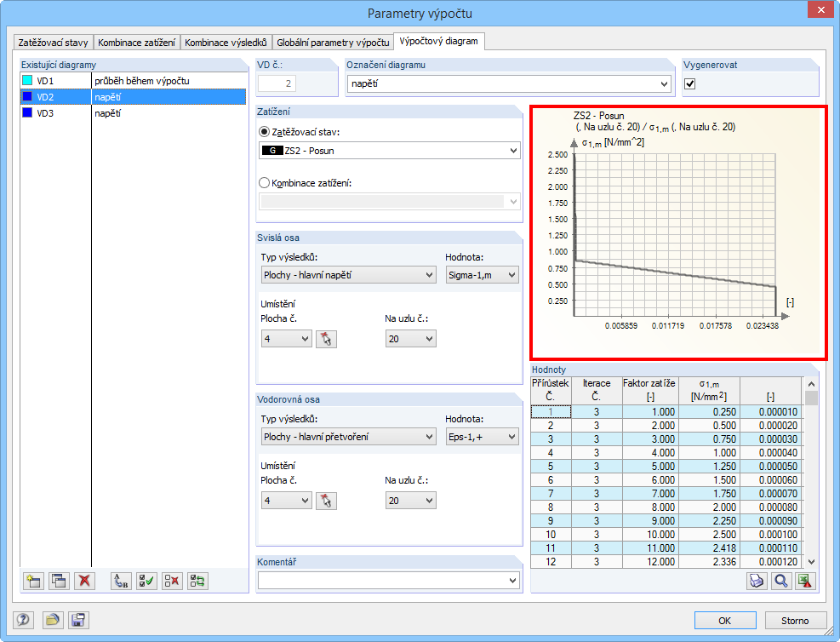This screenshot has width=840, height=642.
Task: Select the Kombinace zatížení radio button
Action: [264, 183]
